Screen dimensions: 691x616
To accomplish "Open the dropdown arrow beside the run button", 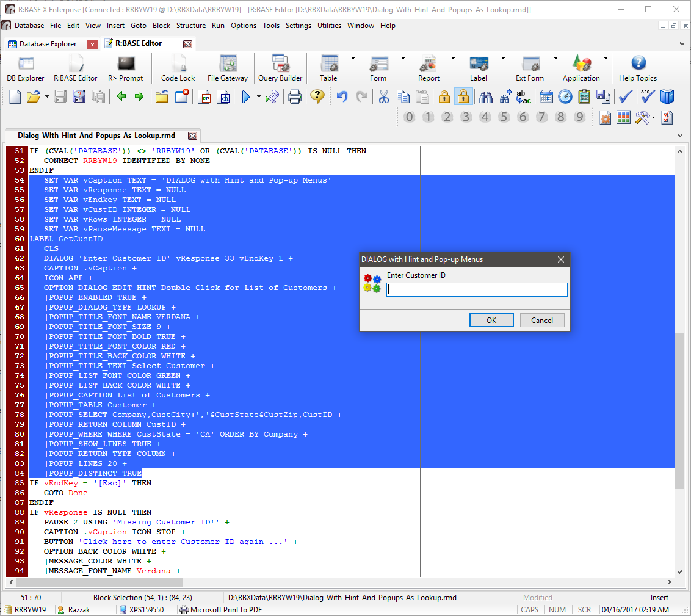I will pyautogui.click(x=259, y=96).
